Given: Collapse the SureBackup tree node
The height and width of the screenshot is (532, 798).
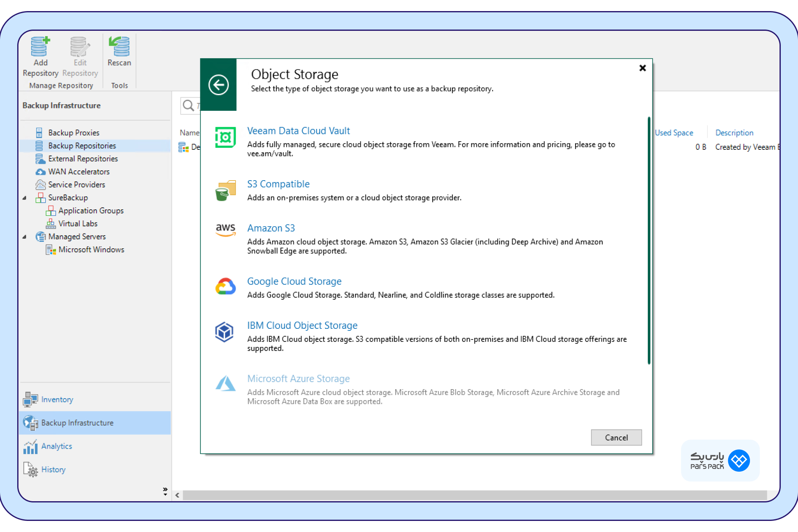Looking at the screenshot, I should 24,198.
